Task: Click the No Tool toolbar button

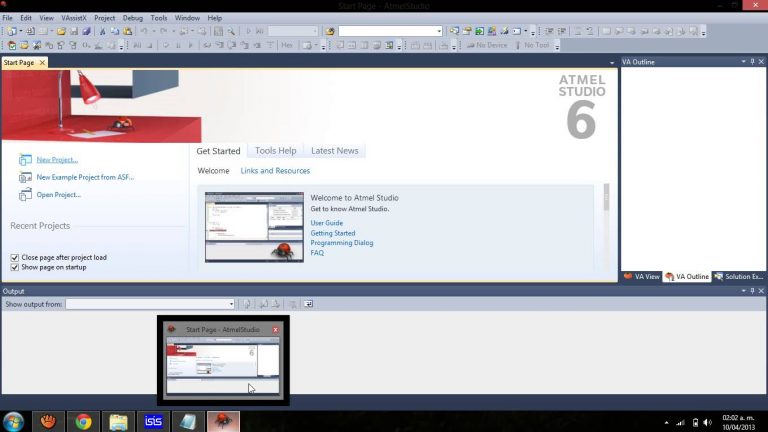Action: click(532, 45)
